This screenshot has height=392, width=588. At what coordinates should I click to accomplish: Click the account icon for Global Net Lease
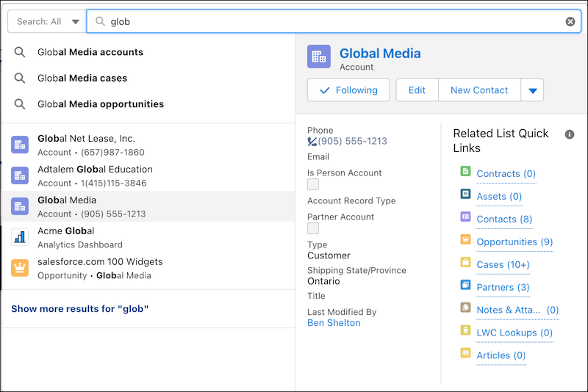(x=20, y=145)
